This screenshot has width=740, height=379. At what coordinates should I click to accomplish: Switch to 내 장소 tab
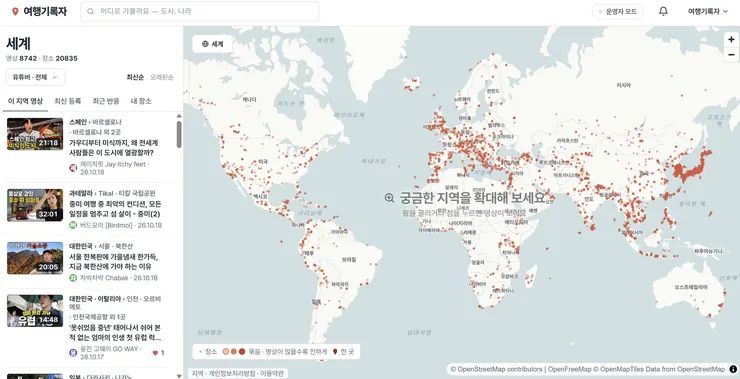coord(141,101)
